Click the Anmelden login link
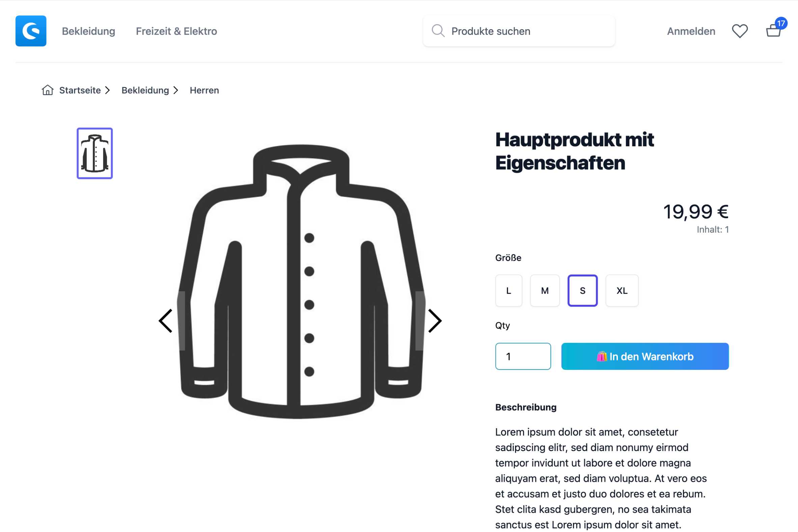Viewport: 798px width, 532px height. click(x=691, y=31)
